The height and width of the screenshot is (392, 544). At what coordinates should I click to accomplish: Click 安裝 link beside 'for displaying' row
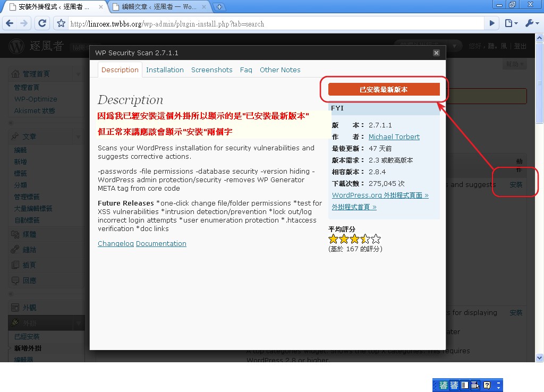tap(516, 312)
